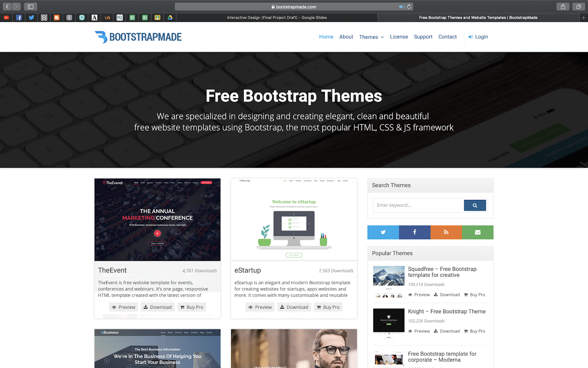The width and height of the screenshot is (588, 368).
Task: Switch to the Free Bootstrap Themes tab
Action: (478, 17)
